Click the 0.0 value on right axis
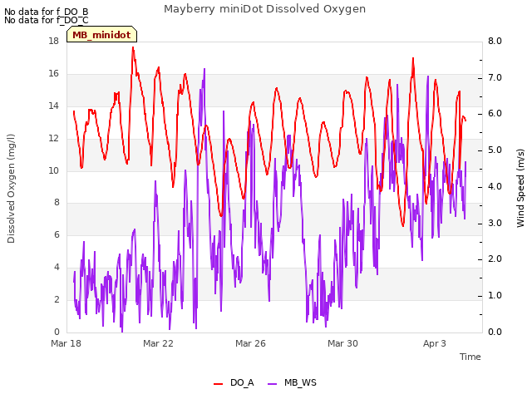 pyautogui.click(x=495, y=332)
